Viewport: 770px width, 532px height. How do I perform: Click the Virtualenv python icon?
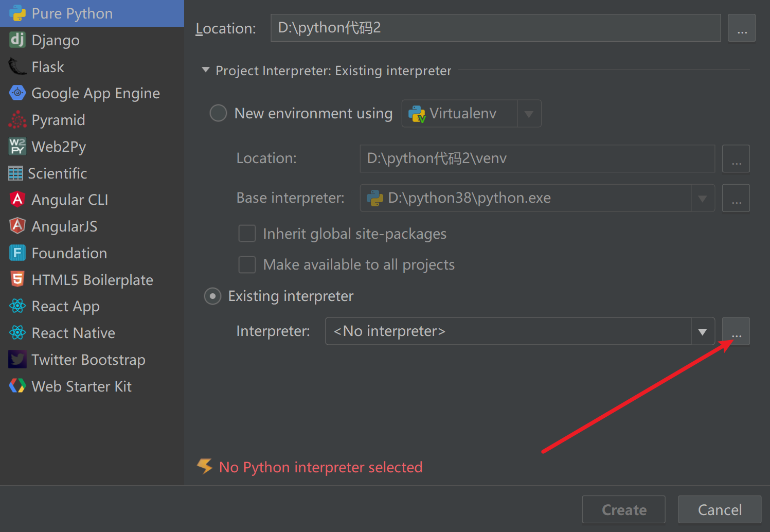click(417, 114)
